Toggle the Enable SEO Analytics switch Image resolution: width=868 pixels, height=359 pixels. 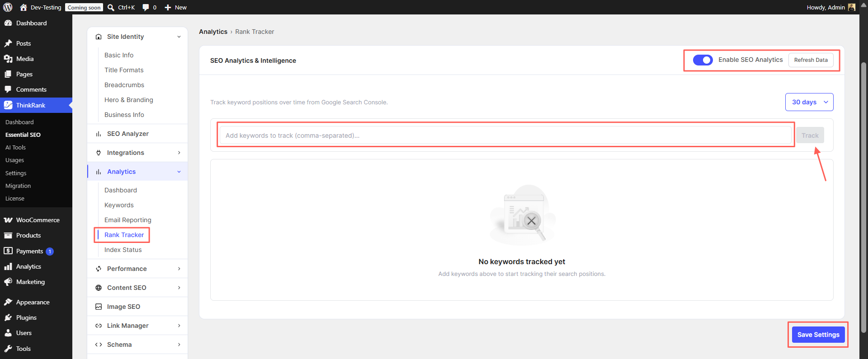[703, 60]
